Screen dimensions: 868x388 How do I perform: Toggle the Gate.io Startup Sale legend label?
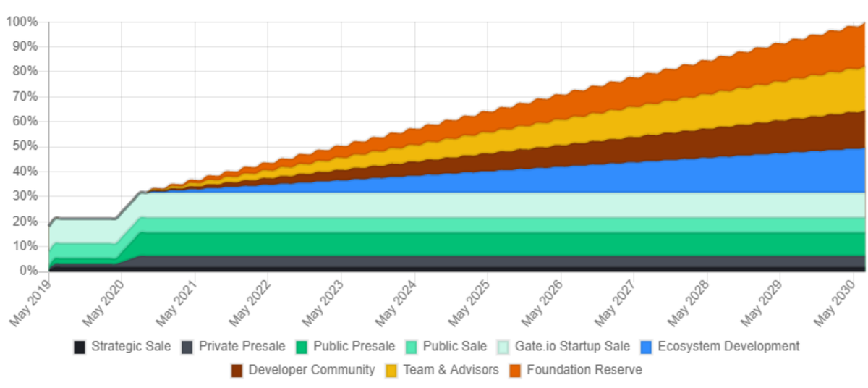click(x=572, y=347)
